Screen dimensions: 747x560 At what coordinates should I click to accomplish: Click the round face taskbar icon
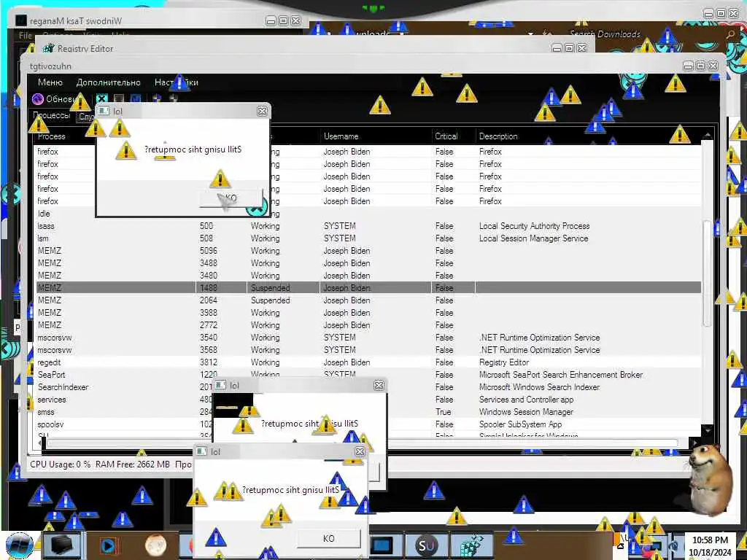click(156, 545)
